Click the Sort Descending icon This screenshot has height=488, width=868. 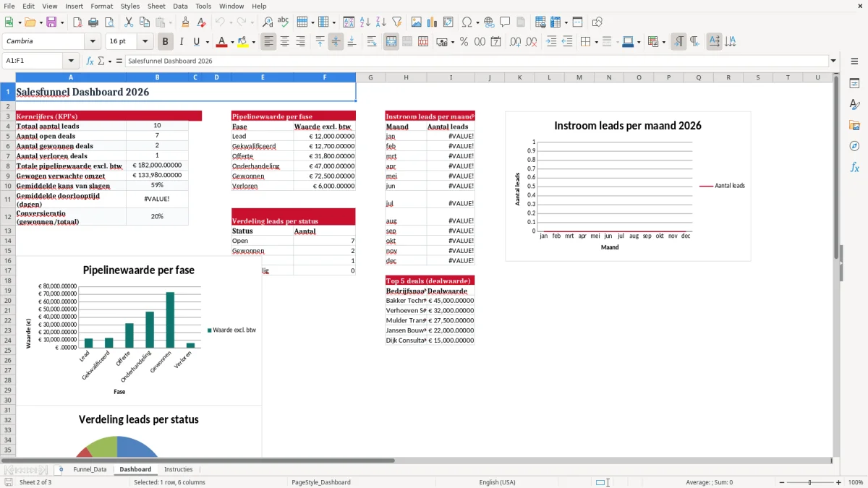coord(381,22)
